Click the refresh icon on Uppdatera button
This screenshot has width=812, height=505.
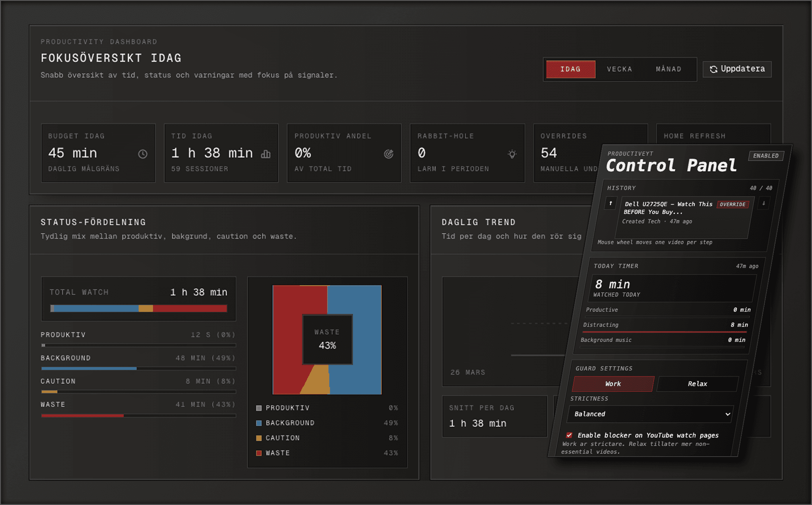pyautogui.click(x=713, y=69)
